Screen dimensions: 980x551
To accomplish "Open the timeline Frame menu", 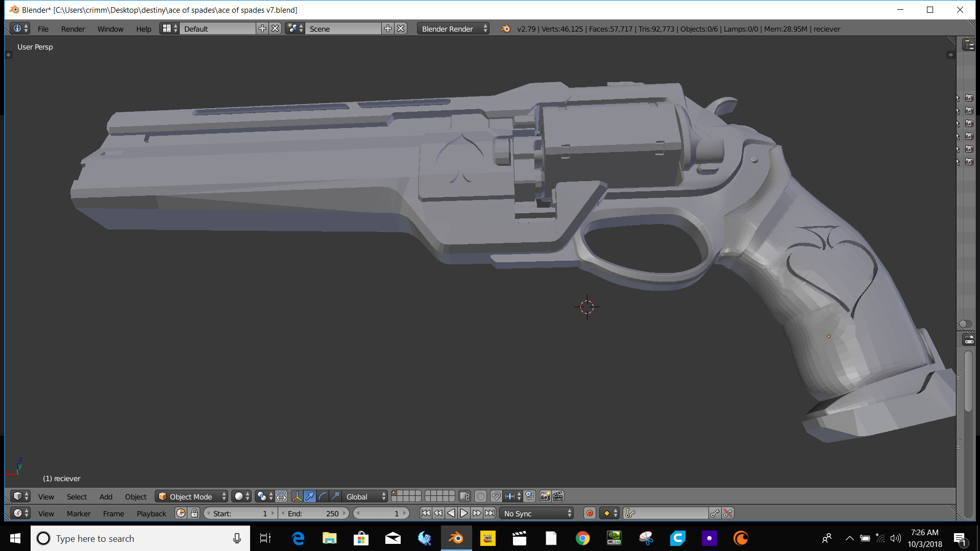I will point(113,514).
